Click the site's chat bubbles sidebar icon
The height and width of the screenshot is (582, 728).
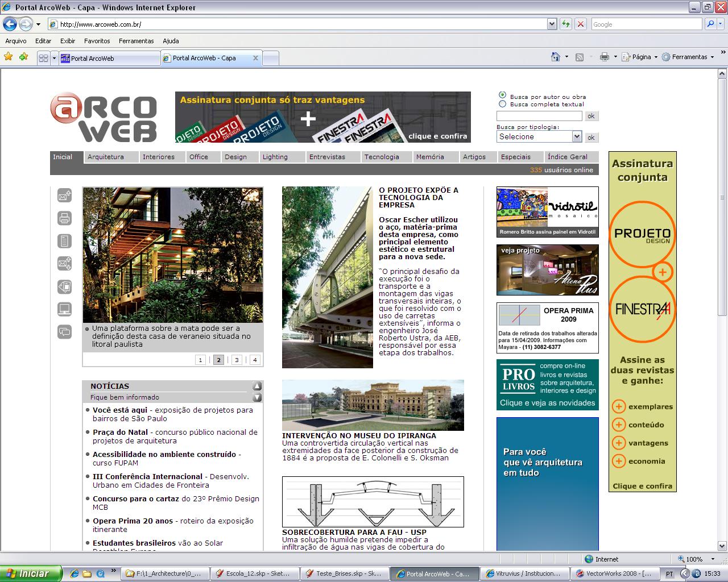coord(64,332)
